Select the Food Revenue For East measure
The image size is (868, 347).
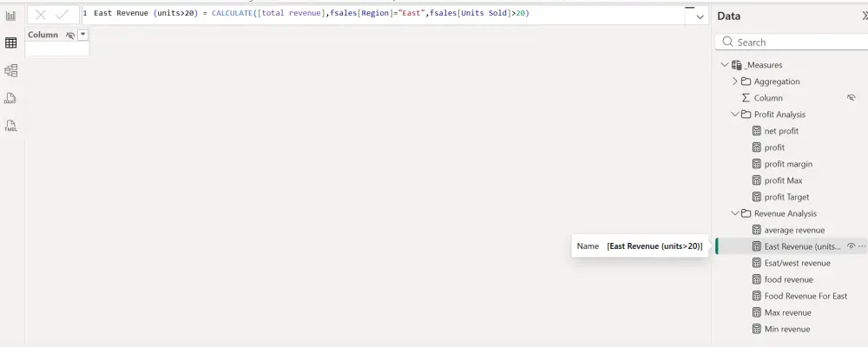[806, 296]
